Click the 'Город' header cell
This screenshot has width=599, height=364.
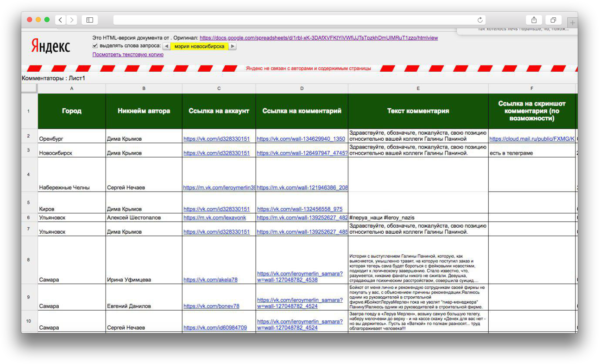click(72, 111)
